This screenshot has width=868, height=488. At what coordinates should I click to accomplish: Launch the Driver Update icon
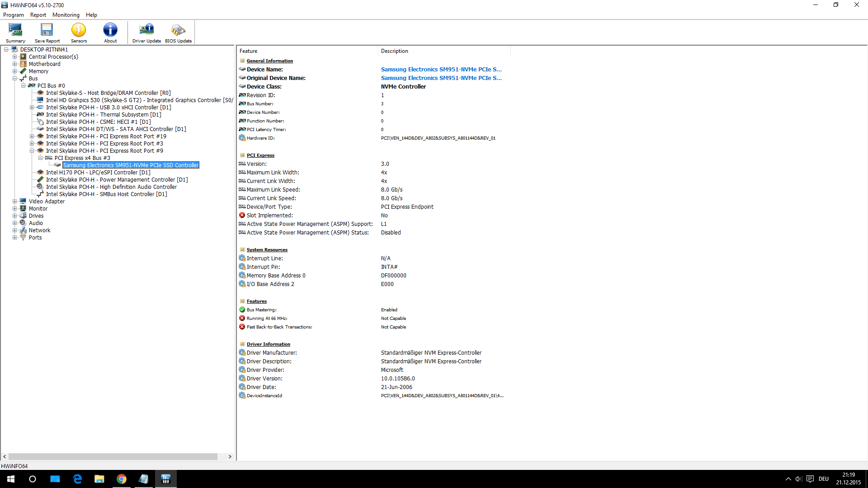coord(146,33)
